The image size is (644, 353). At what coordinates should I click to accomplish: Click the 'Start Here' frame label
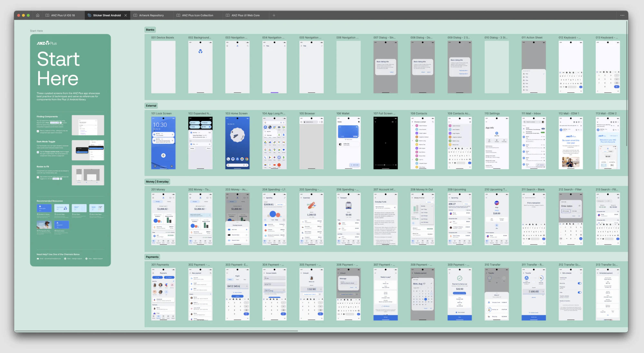click(36, 31)
